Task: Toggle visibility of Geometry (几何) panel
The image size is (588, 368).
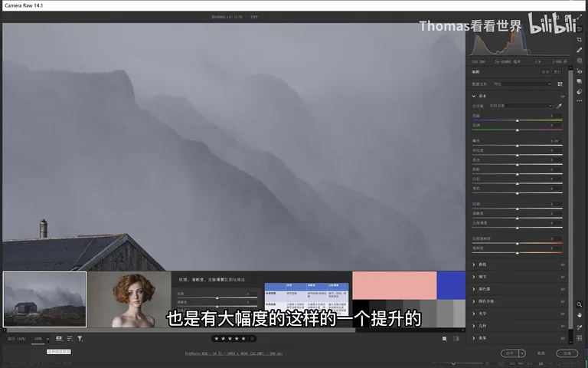Action: [x=563, y=326]
